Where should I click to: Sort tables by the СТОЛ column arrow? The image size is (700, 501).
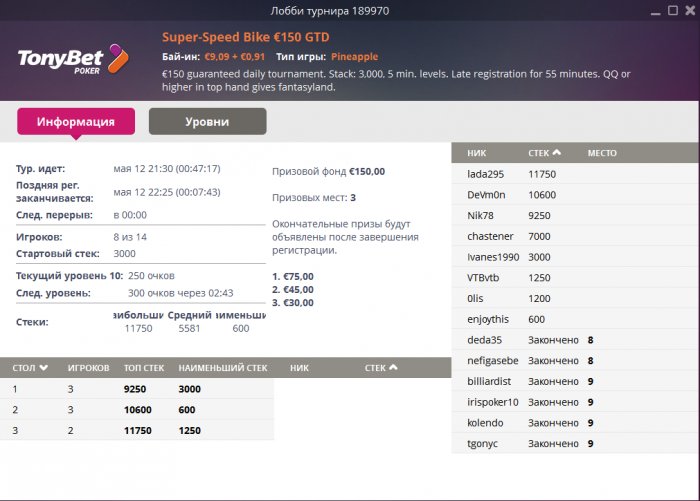(x=43, y=368)
